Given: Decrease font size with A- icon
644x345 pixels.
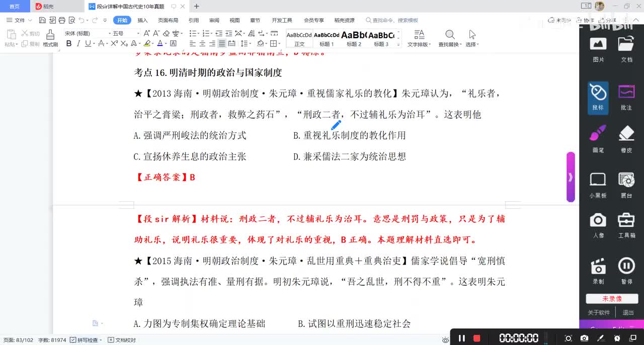Looking at the screenshot, I should [156, 33].
